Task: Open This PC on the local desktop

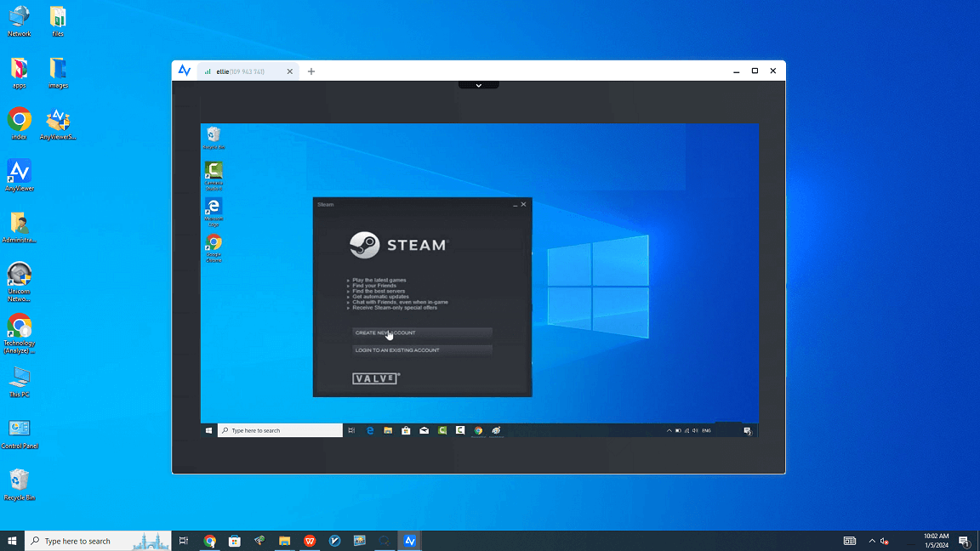Action: [x=19, y=380]
